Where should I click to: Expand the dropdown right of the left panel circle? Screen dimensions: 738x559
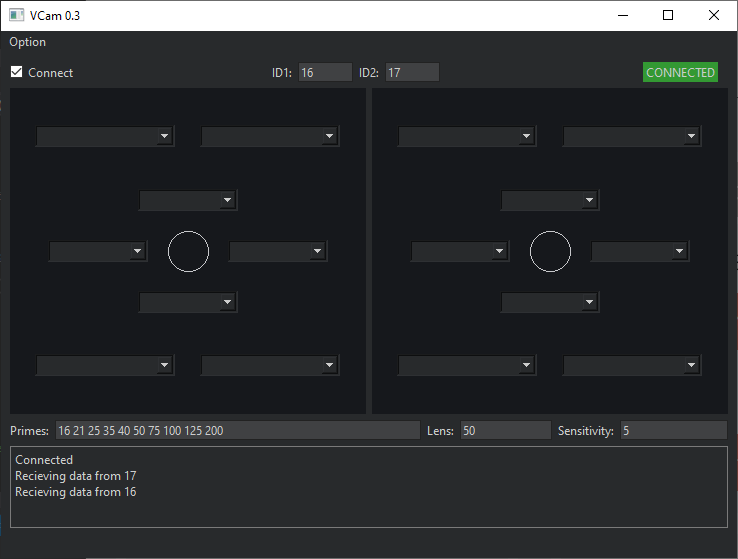[278, 251]
